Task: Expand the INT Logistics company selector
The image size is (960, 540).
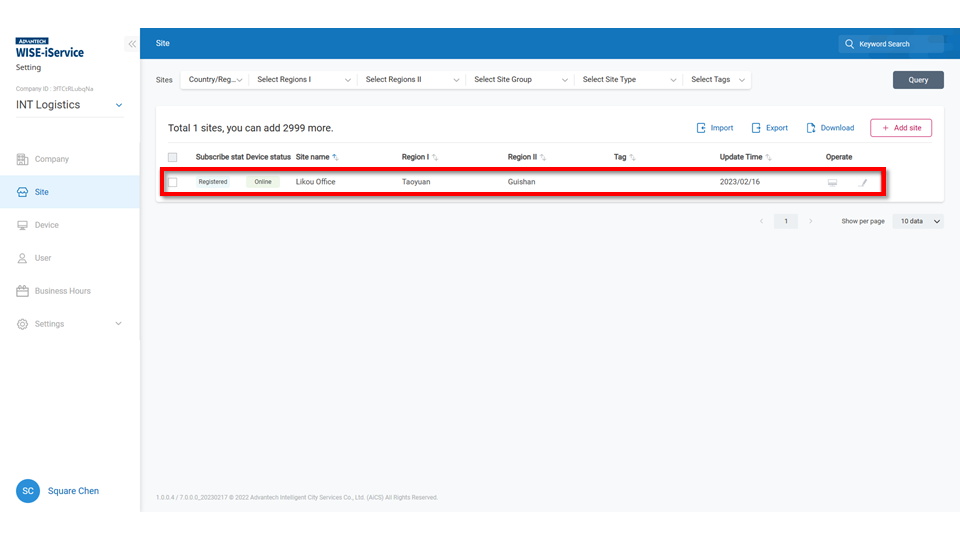Action: click(x=120, y=105)
